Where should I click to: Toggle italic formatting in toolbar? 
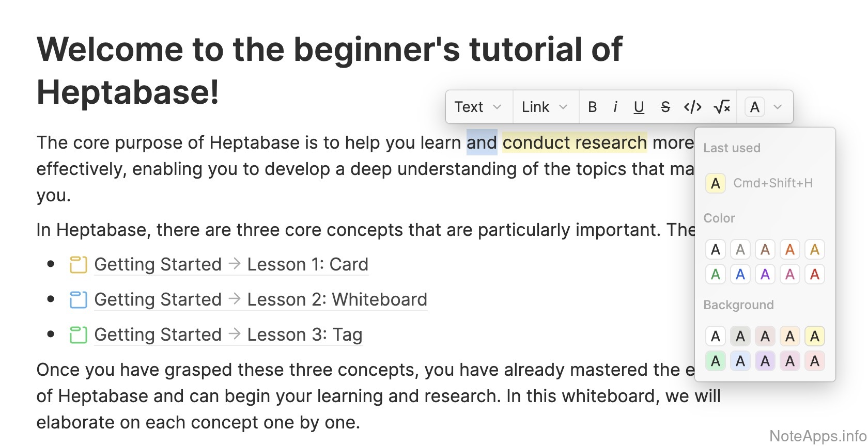tap(615, 107)
